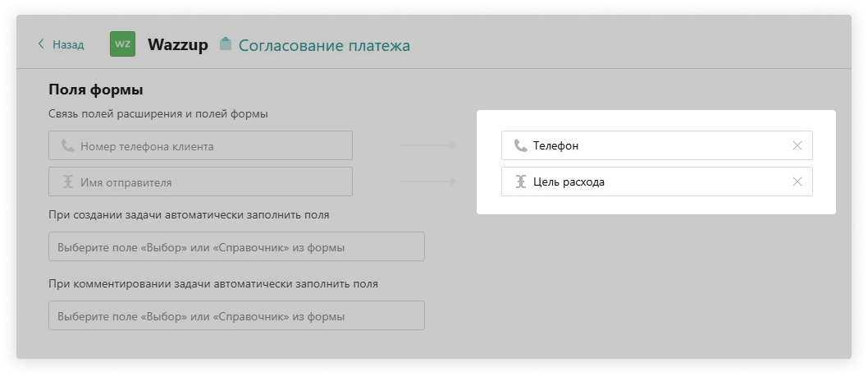Remove the Цель расхода field mapping
The height and width of the screenshot is (377, 868).
(x=797, y=182)
